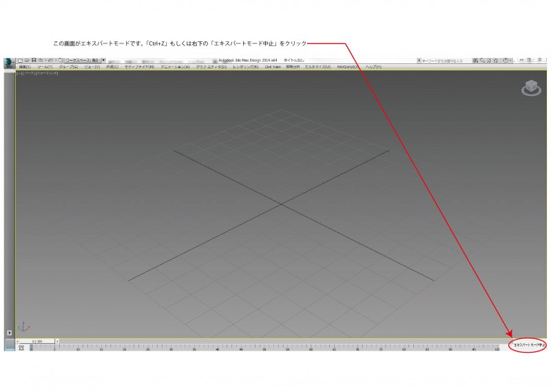The height and width of the screenshot is (392, 551).
Task: Click the New Scene icon in quick access toolbar
Action: 21,61
